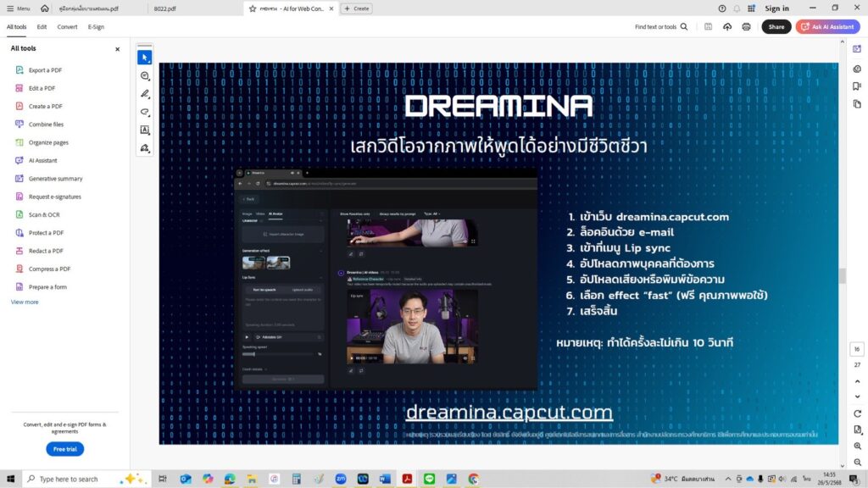This screenshot has width=868, height=488.
Task: Choose the fill and sign pen tool
Action: (x=144, y=148)
